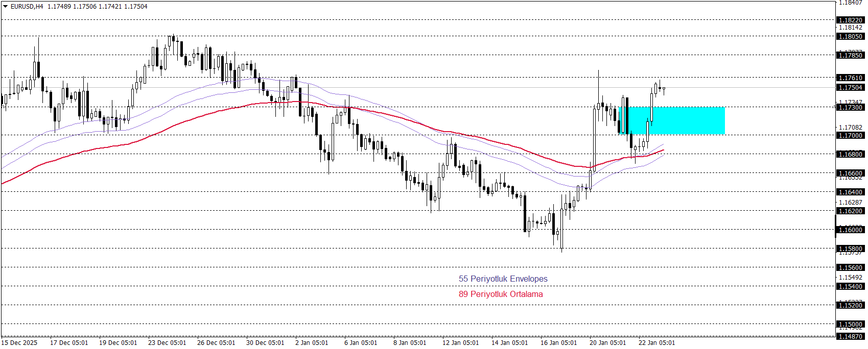Viewport: 868px width, 349px height.
Task: Click the '22 Jan 05:01' time axis label
Action: (657, 343)
